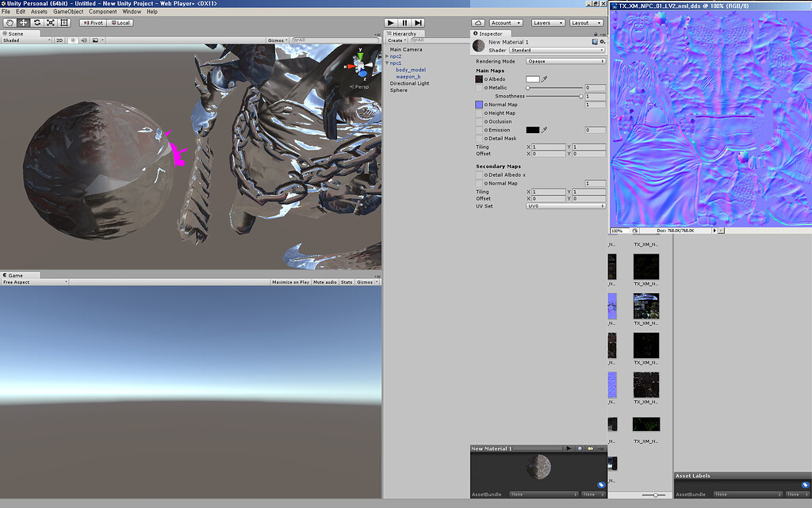Open Unity Collab cloud services

pyautogui.click(x=478, y=22)
